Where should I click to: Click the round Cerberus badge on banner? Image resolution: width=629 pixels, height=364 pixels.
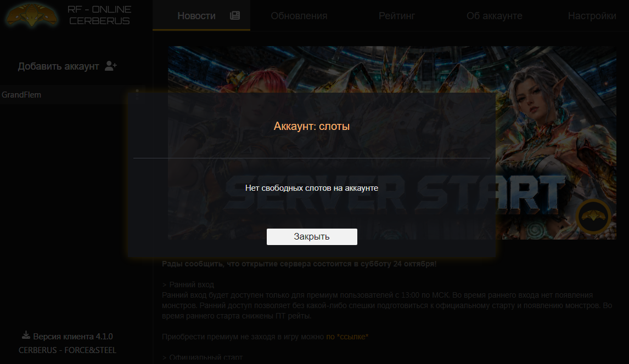(593, 216)
